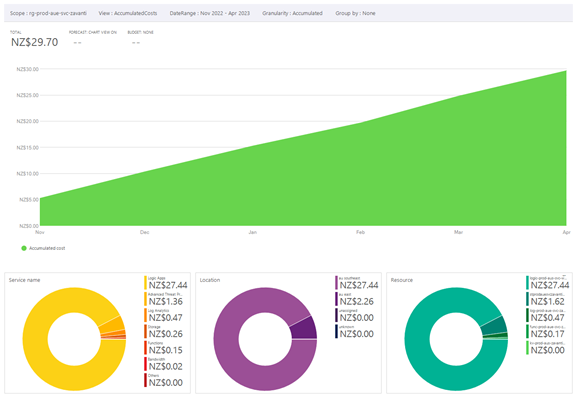
Task: Select the Resource NZ$0.00 legend entry
Action: (x=546, y=348)
